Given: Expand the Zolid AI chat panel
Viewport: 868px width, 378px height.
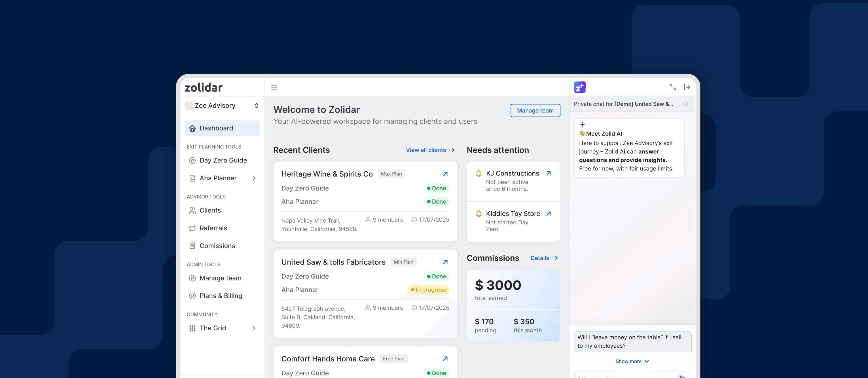Looking at the screenshot, I should [x=672, y=87].
